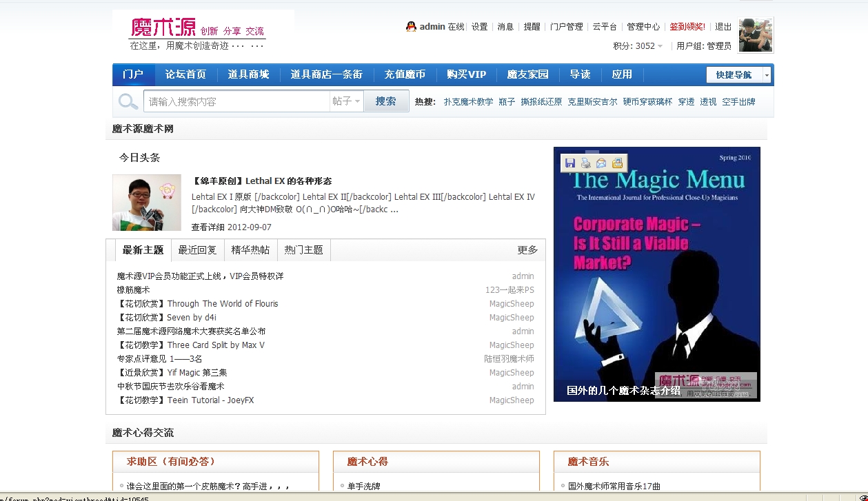868x501 pixels.
Task: Click hot search term 克里斯安吉尔
Action: coord(592,101)
